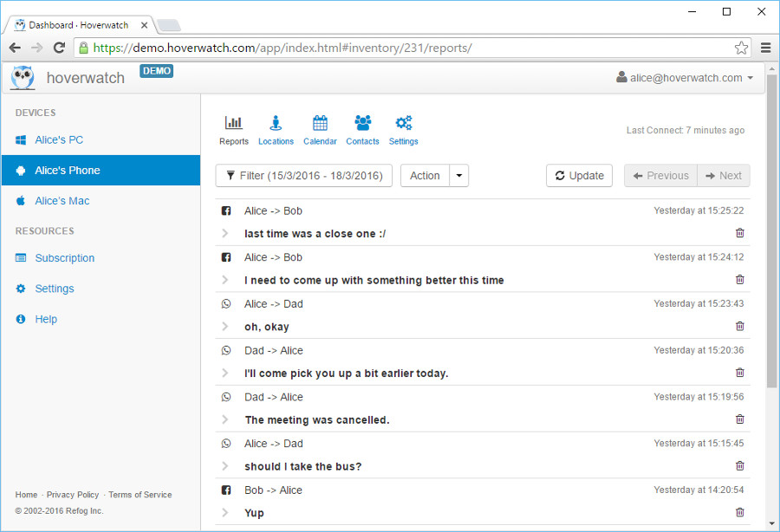Screen dimensions: 780x532
Task: Go to the Previous page of reports
Action: [x=661, y=176]
